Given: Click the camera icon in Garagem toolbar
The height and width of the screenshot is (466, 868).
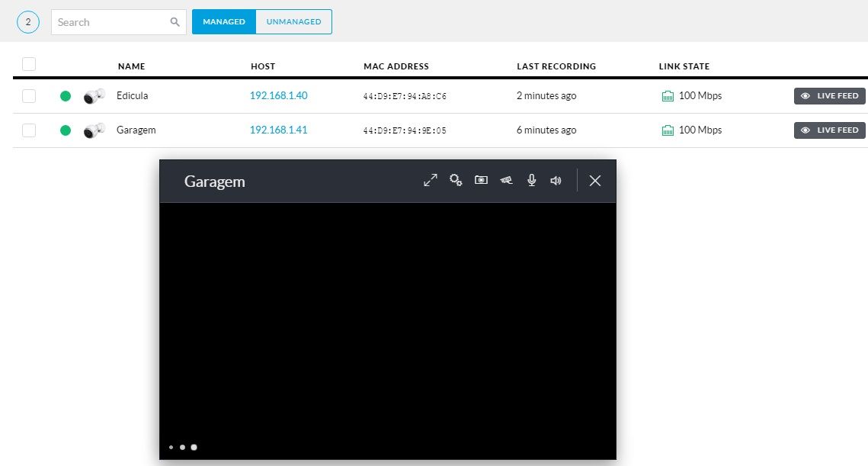Looking at the screenshot, I should click(506, 180).
